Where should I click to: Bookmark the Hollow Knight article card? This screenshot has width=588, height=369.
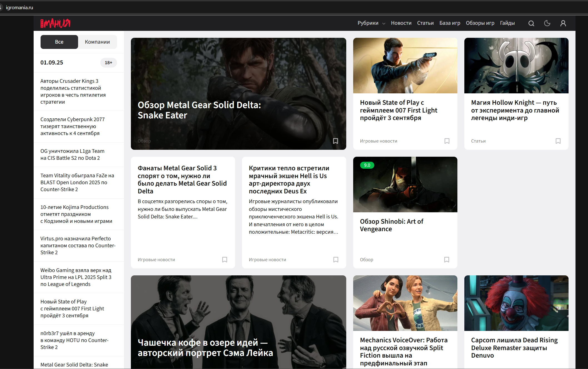(x=558, y=141)
